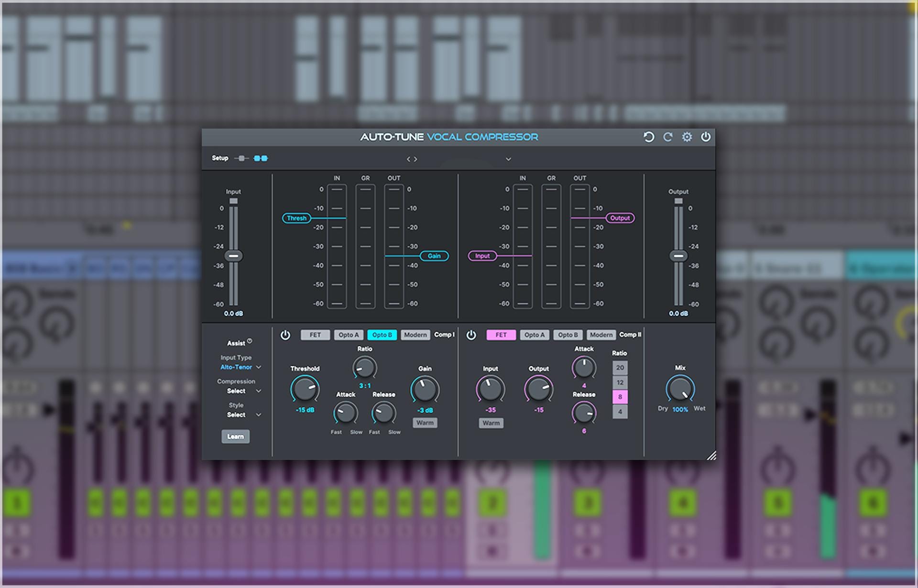The image size is (918, 588).
Task: Click the Comp I Attack knob
Action: click(x=346, y=413)
